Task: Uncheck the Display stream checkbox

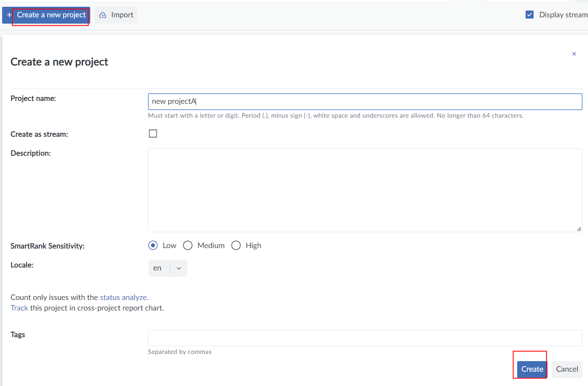Action: tap(529, 15)
